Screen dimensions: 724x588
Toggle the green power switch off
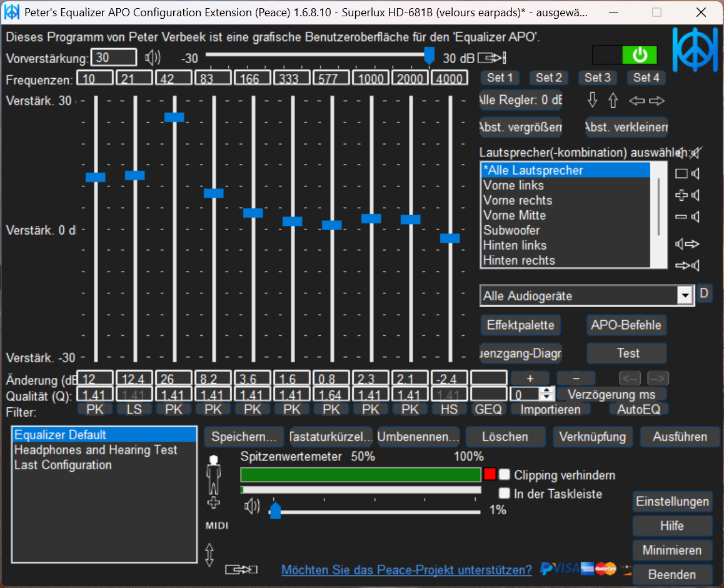[x=639, y=55]
